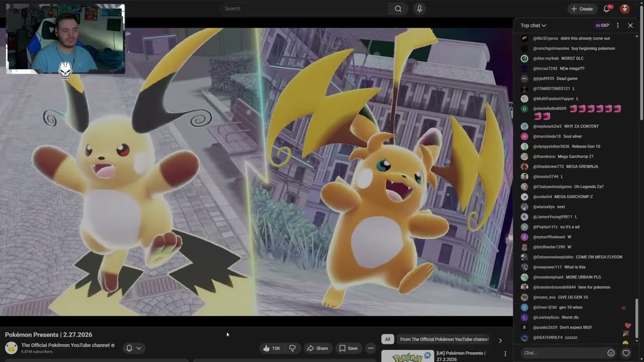Viewport: 644px width, 362px height.
Task: Click the Pokémon channel avatar
Action: (x=11, y=348)
